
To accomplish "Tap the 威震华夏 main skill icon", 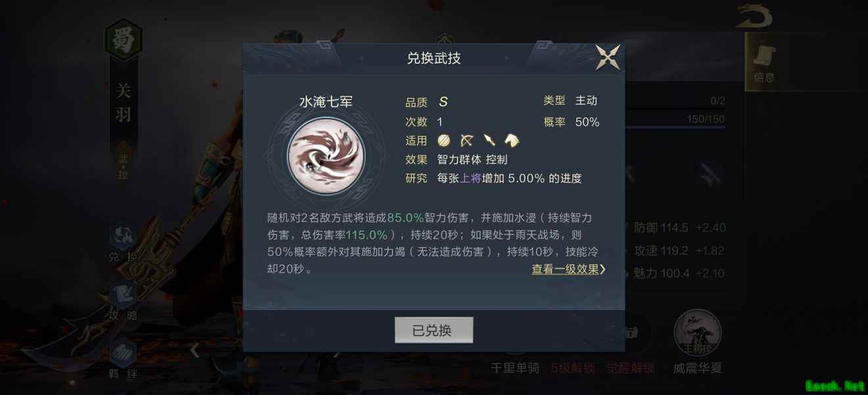I will tap(698, 332).
